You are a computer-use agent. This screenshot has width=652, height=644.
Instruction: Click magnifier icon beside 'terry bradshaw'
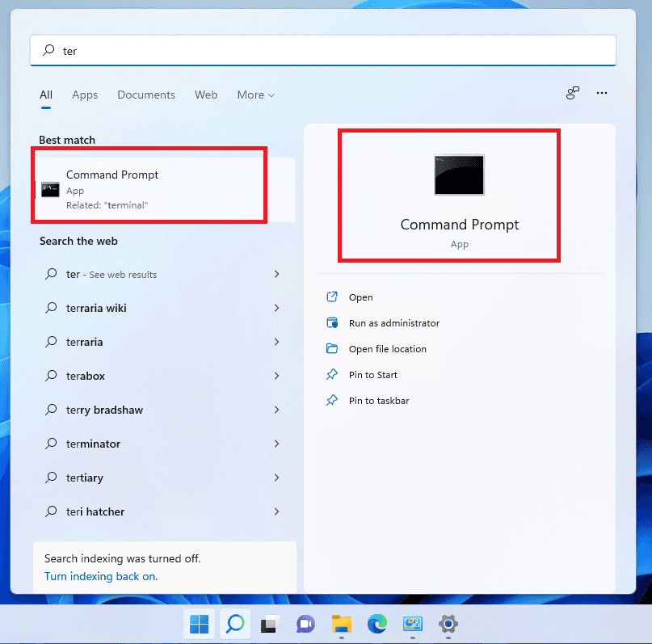coord(51,410)
